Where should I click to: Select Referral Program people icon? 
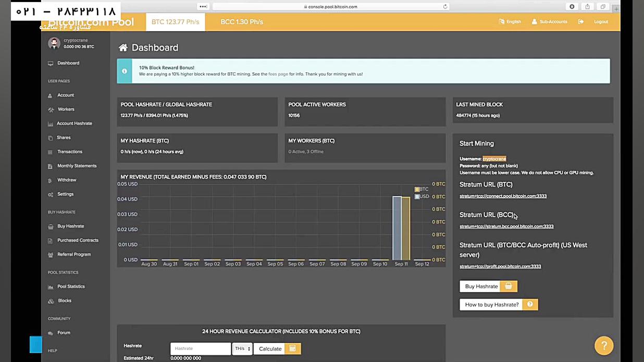coord(51,255)
